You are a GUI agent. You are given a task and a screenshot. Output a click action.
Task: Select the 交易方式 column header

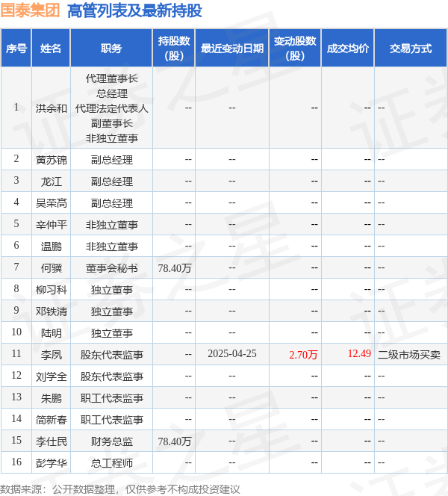coord(411,49)
